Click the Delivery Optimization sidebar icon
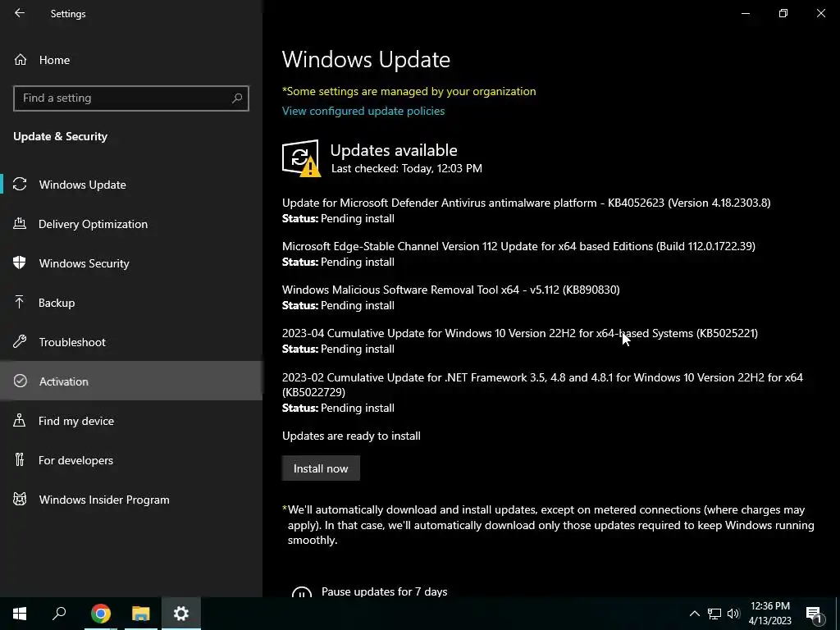Image resolution: width=840 pixels, height=630 pixels. pos(20,223)
